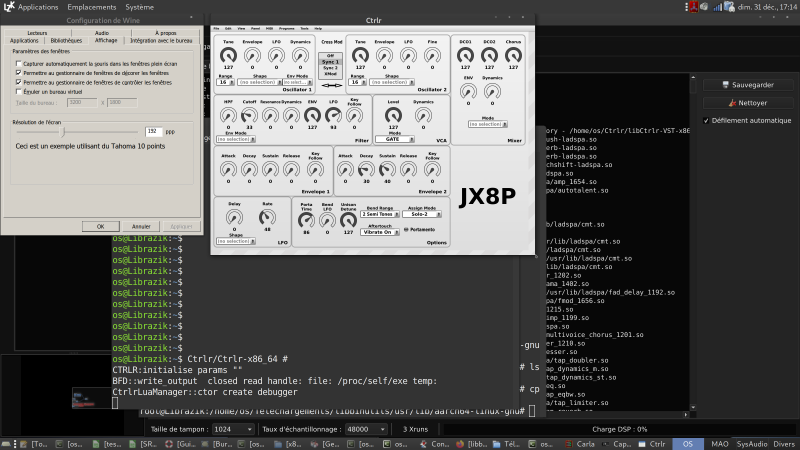Image resolution: width=800 pixels, height=450 pixels.
Task: Select Off in Cross Mod list
Action: coord(331,56)
